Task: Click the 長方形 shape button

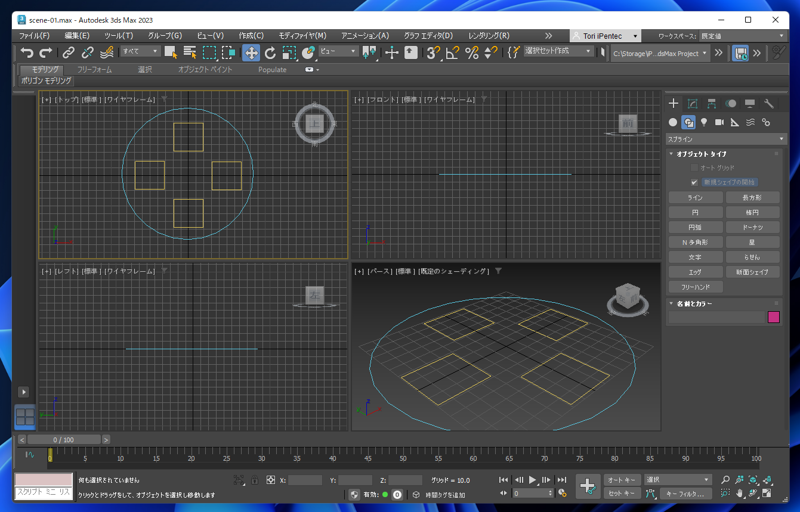Action: [752, 198]
